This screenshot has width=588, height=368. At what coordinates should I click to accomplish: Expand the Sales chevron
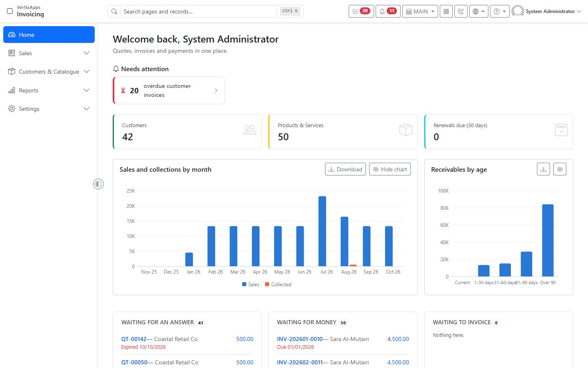[87, 53]
